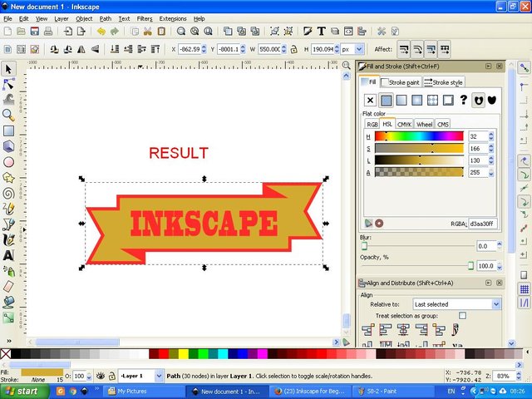This screenshot has height=399, width=532.
Task: Click the Save document icon
Action: point(34,32)
